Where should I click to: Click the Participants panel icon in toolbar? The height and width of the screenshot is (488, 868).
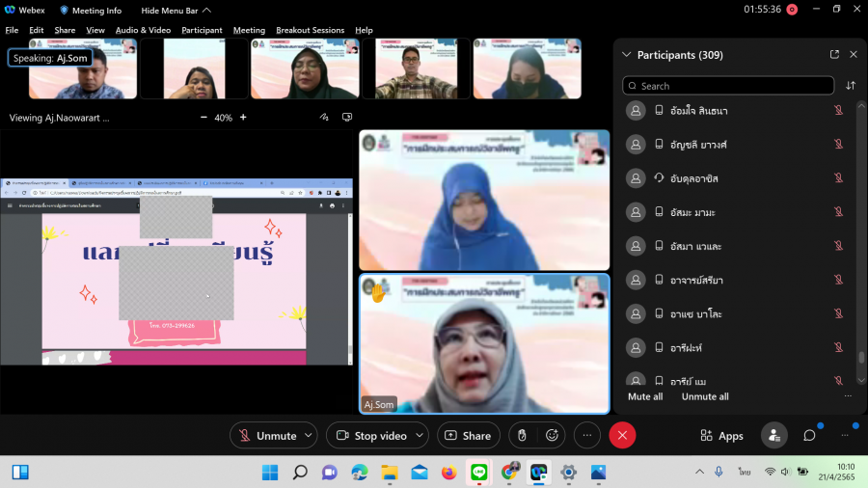[x=773, y=436]
